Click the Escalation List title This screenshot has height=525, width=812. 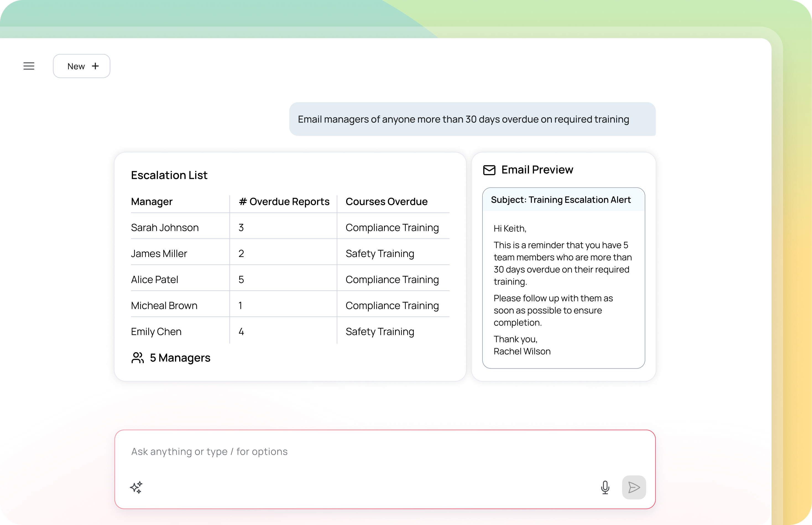pyautogui.click(x=169, y=175)
